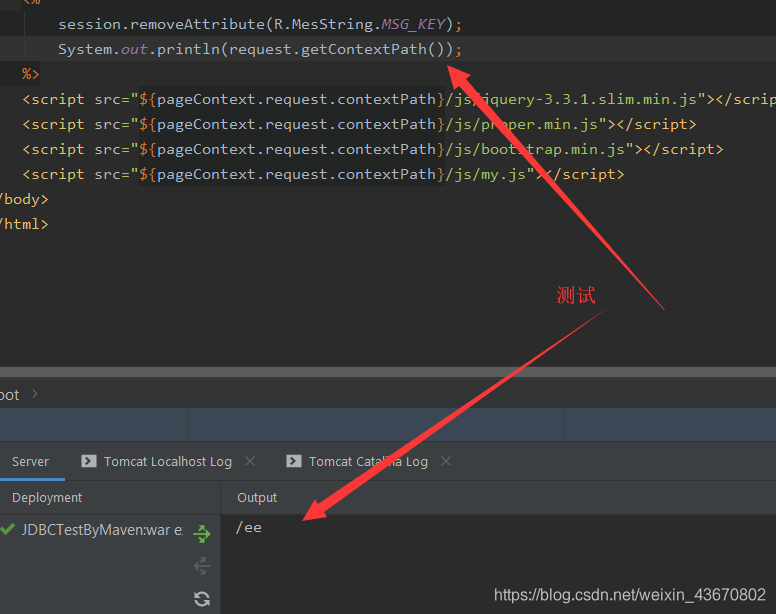The image size is (776, 614).
Task: Click the bootstrap.min.js script line
Action: pyautogui.click(x=373, y=149)
